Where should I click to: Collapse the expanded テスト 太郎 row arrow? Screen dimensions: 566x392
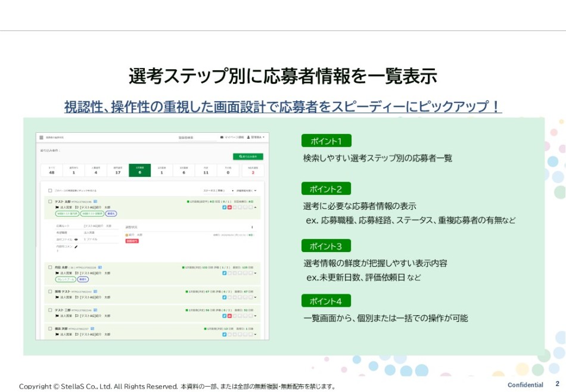(256, 207)
